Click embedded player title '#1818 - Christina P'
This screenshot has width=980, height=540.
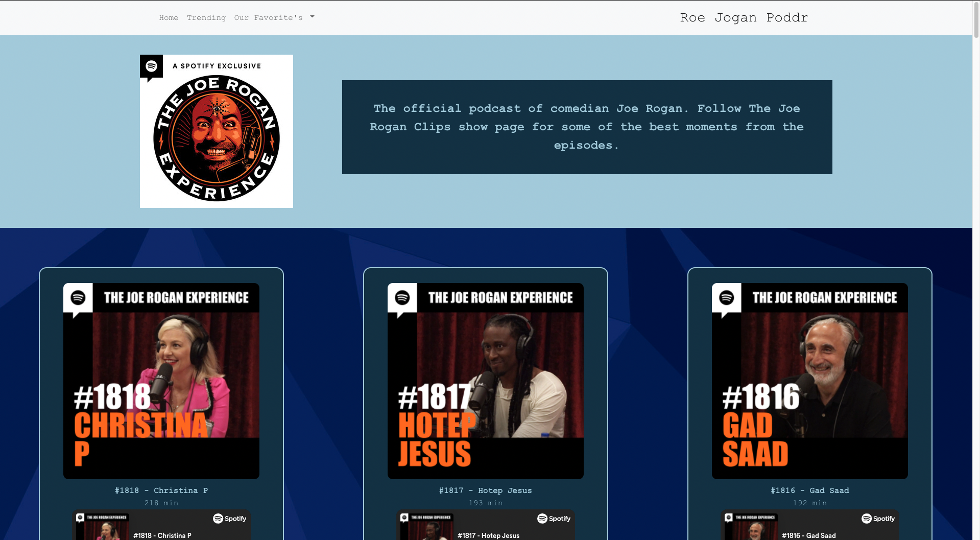[x=162, y=535]
